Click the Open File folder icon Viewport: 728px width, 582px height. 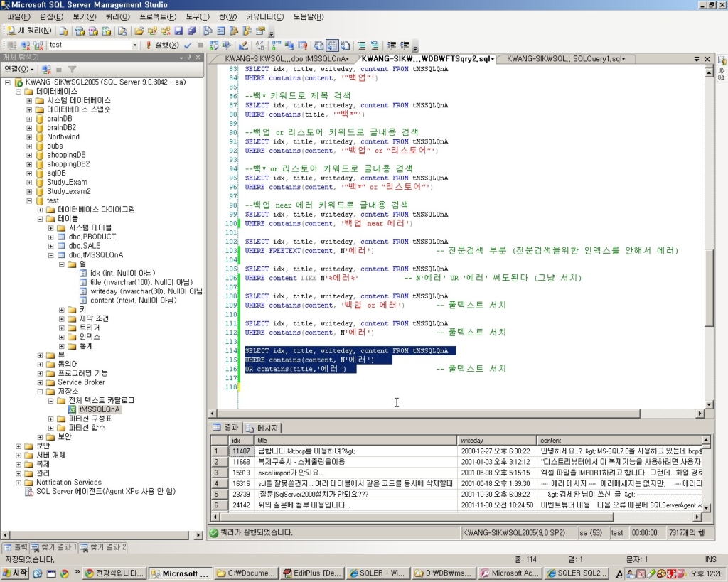[x=139, y=31]
